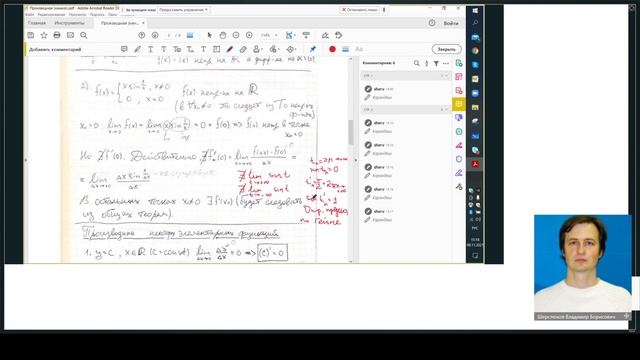
Task: Click the Windows taskbar search icon
Action: (x=475, y=23)
